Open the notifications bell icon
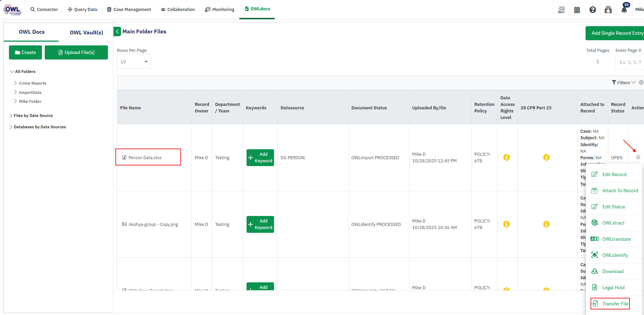644x315 pixels. [624, 10]
